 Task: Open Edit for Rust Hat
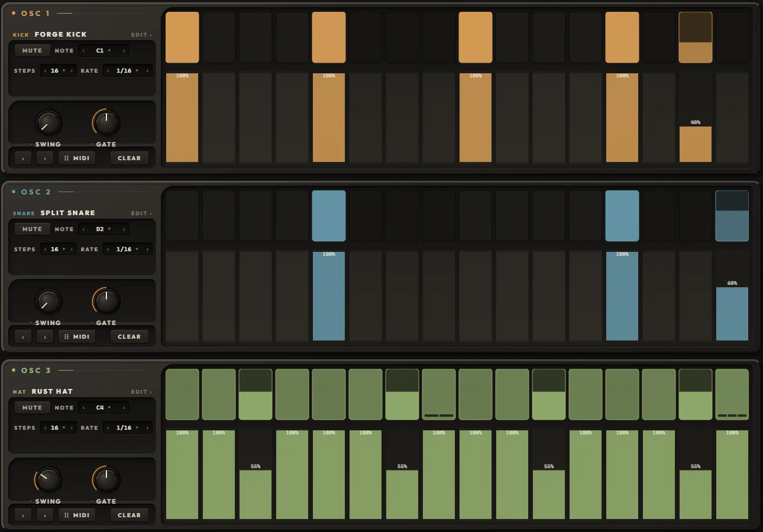[141, 392]
